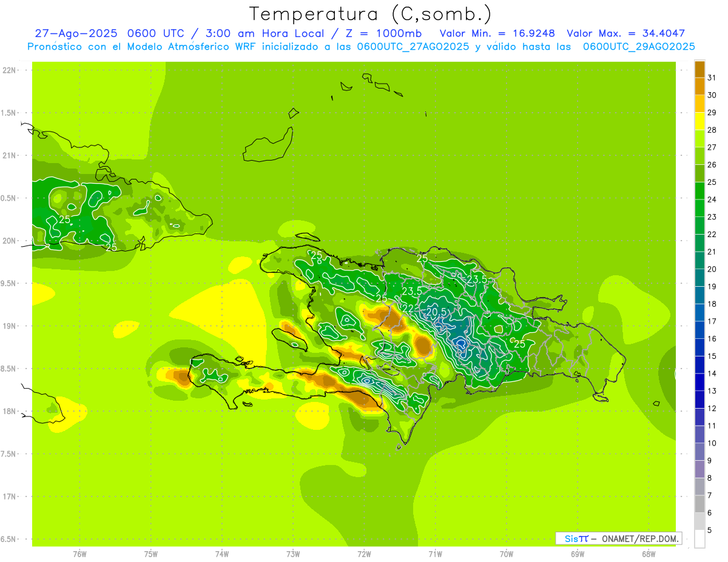The image size is (728, 562).
Task: Click the '7.5N' latitude axis label
Action: (9, 453)
